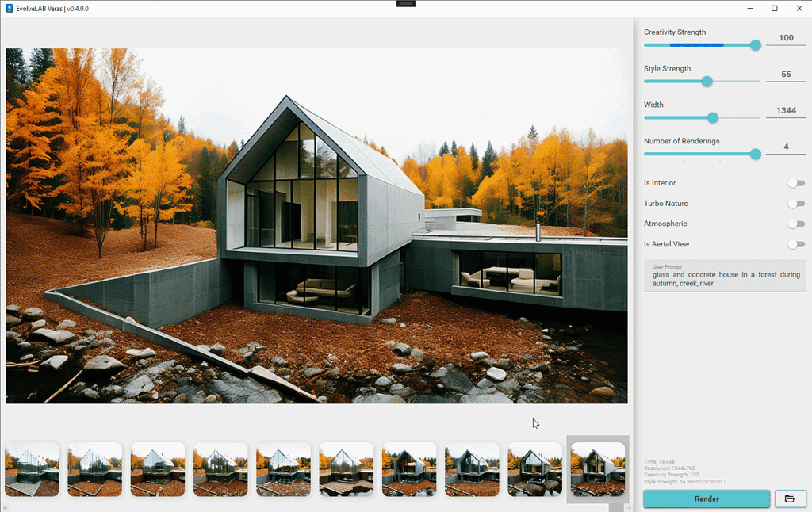812x512 pixels.
Task: Open the output folder icon next to Render
Action: coord(790,499)
